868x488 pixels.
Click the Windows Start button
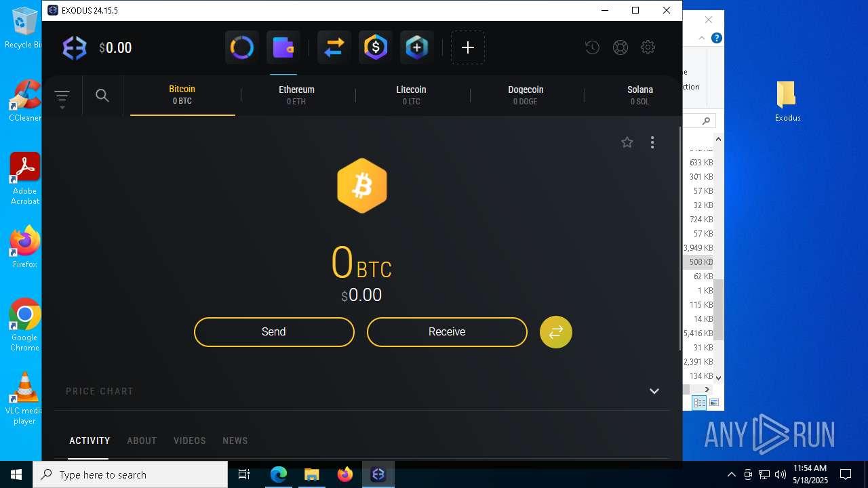click(16, 474)
